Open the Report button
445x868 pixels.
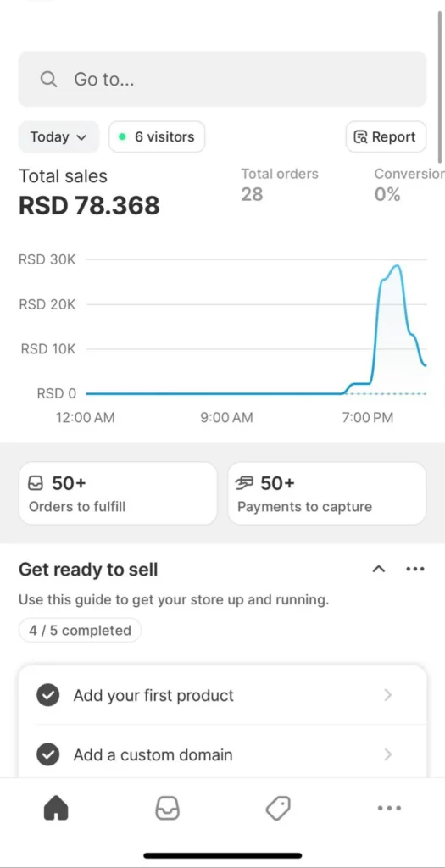[x=387, y=136]
